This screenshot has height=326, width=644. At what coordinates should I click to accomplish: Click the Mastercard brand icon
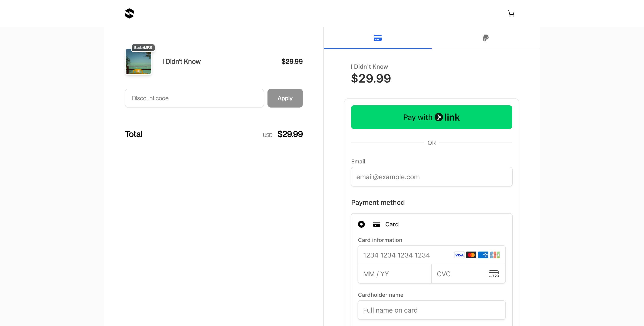[x=471, y=255]
